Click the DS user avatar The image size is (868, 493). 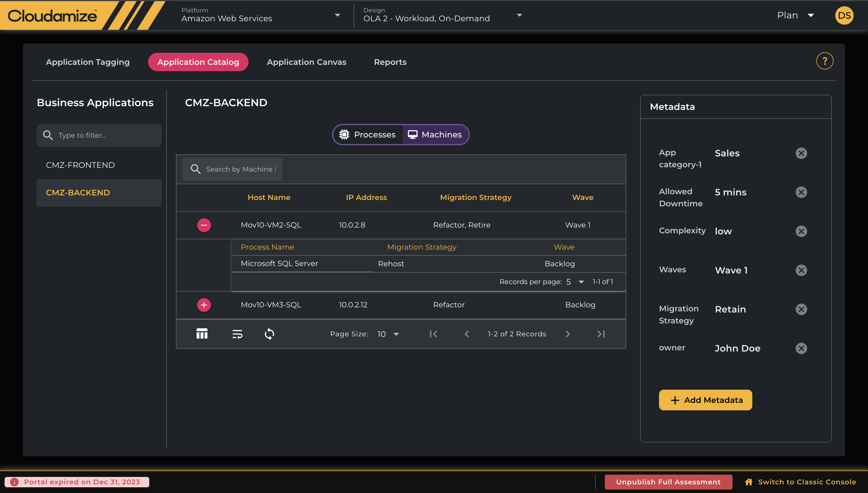click(x=844, y=15)
